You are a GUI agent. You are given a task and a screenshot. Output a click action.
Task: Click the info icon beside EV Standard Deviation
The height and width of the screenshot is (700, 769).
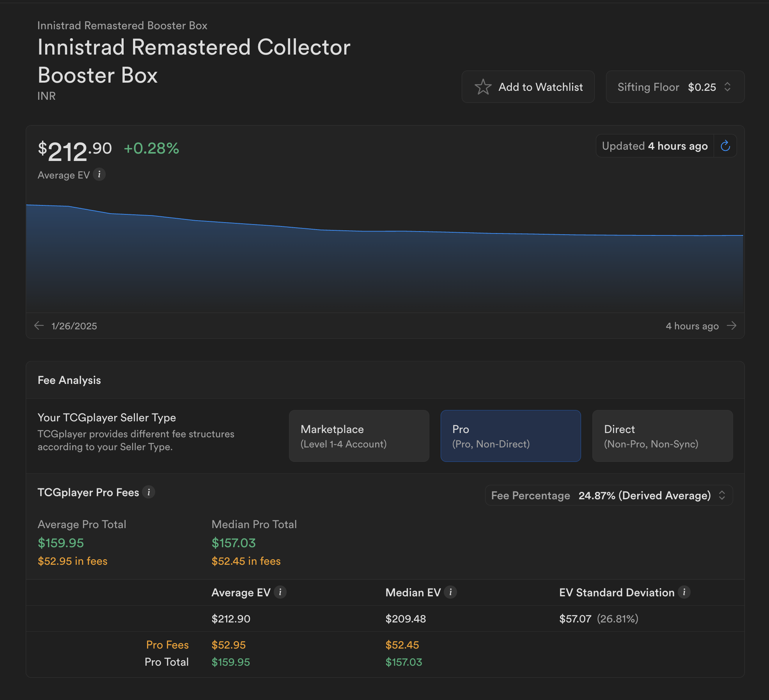tap(684, 592)
